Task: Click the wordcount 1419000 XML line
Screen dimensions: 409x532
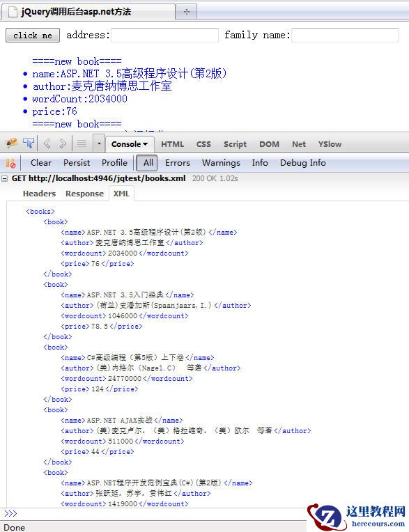Action: (x=125, y=504)
